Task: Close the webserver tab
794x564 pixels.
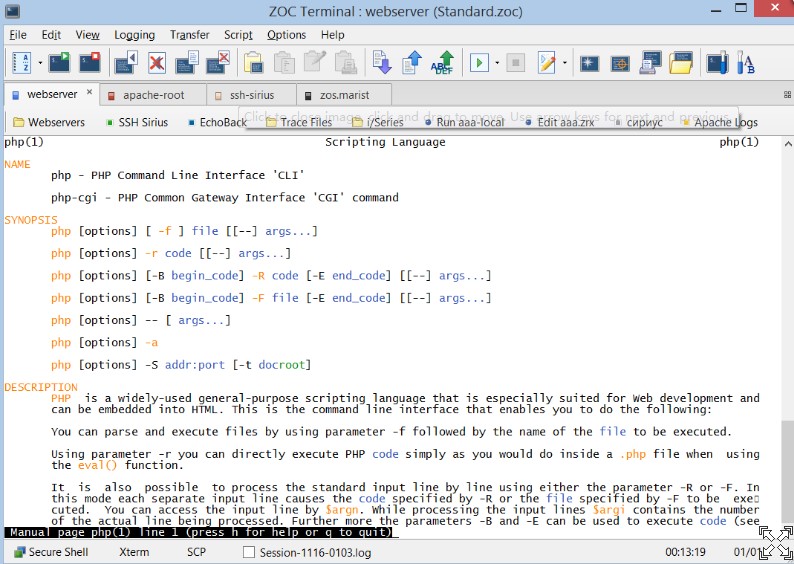Action: point(88,94)
